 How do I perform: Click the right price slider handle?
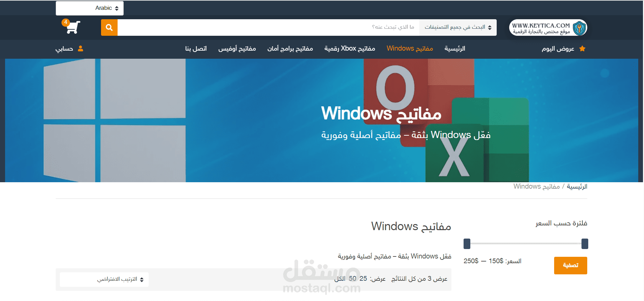tap(585, 244)
